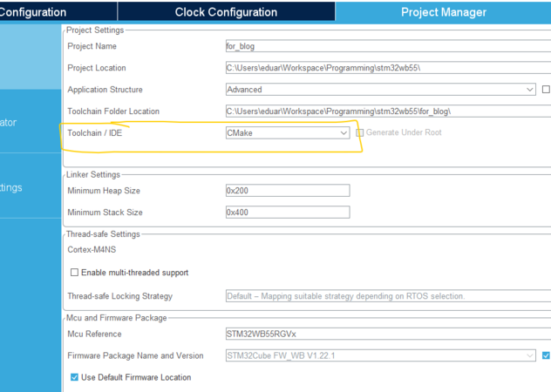Click the Mcu Reference field STM32WB55RGVx
This screenshot has width=551, height=392.
click(x=388, y=334)
